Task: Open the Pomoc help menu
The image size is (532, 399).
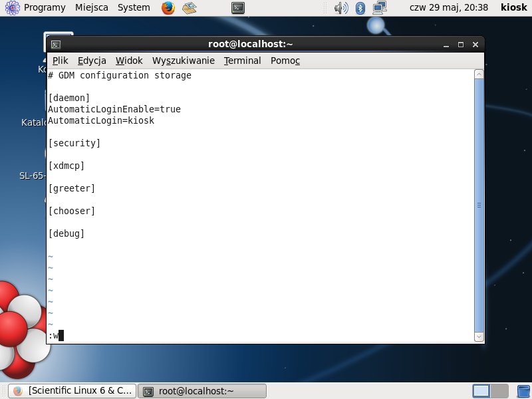Action: click(x=285, y=61)
